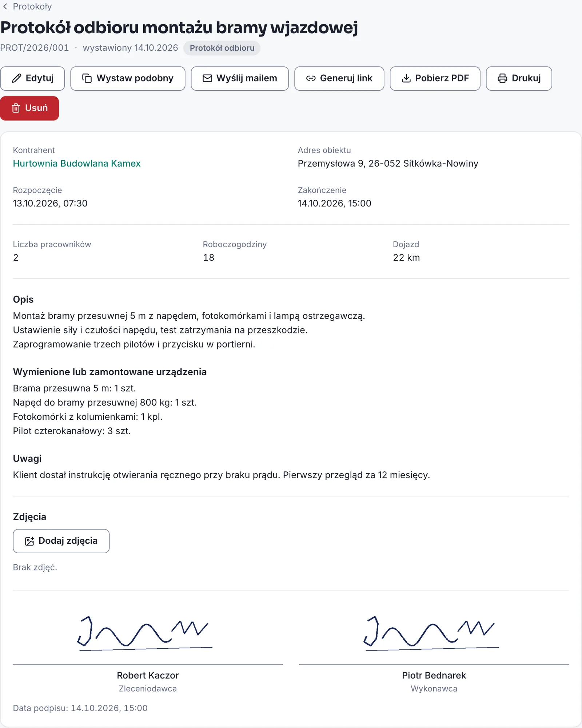Click the line 'Pilot czterokanałowy: 3 szt.'
Image resolution: width=582 pixels, height=728 pixels.
click(x=72, y=431)
